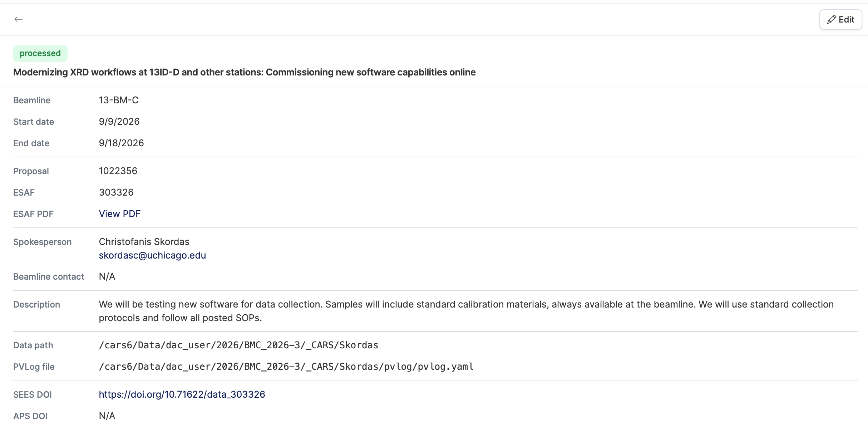The height and width of the screenshot is (432, 868).
Task: Click the Start date field label
Action: [34, 122]
